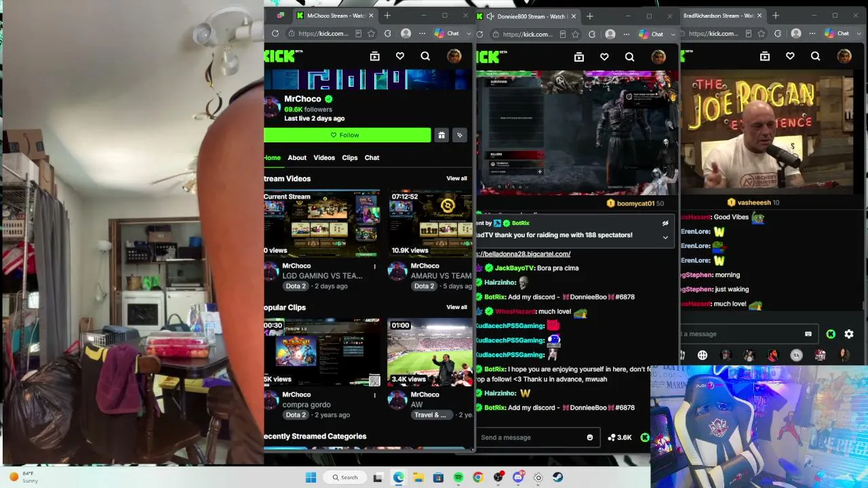Open options menu for compra gordo clip
Screen dimensions: 868x488
[374, 395]
